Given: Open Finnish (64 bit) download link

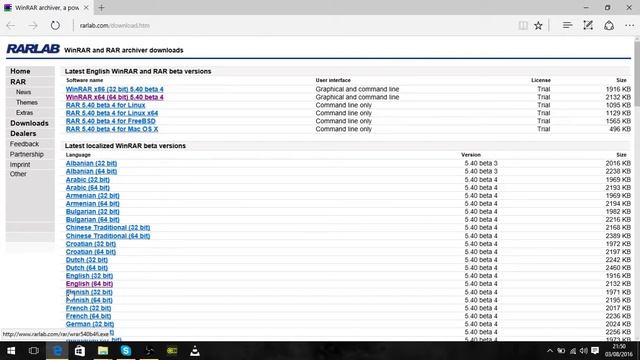Looking at the screenshot, I should 89,300.
